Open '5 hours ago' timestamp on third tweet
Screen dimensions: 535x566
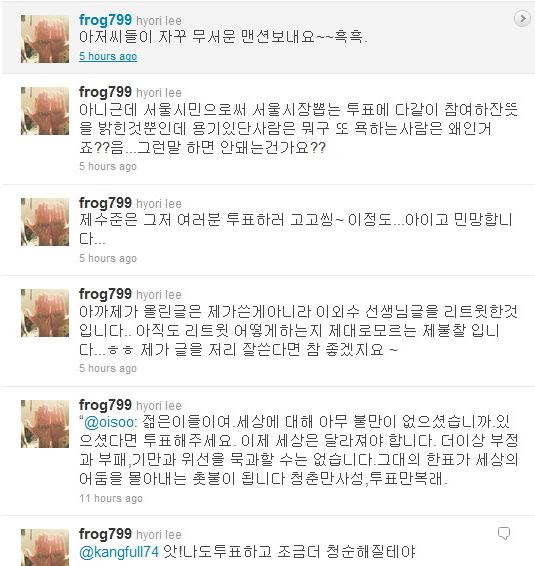click(x=108, y=258)
